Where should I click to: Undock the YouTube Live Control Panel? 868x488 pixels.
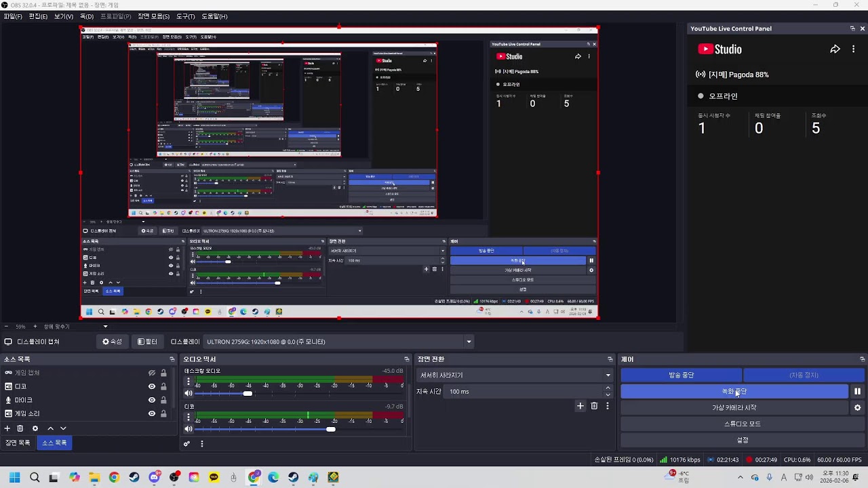click(852, 28)
